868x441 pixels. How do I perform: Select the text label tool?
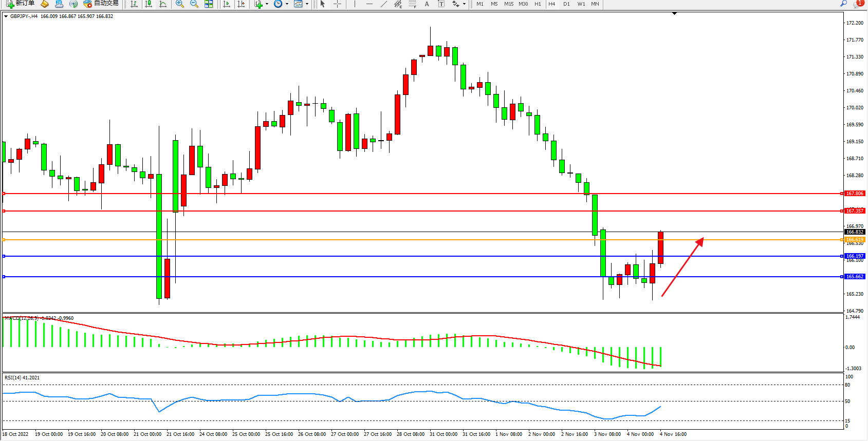[441, 4]
